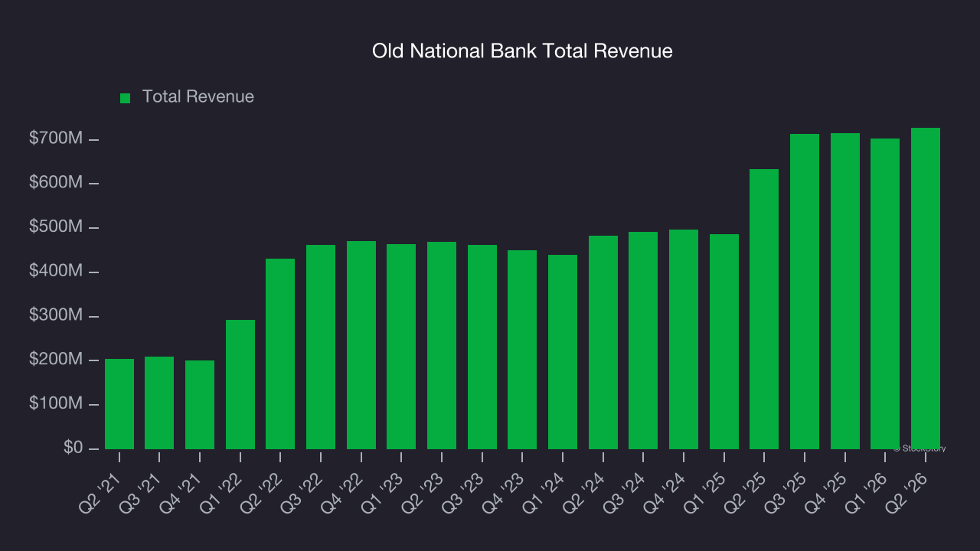980x551 pixels.
Task: Click the Q4 '23 revenue bar
Action: pos(522,350)
